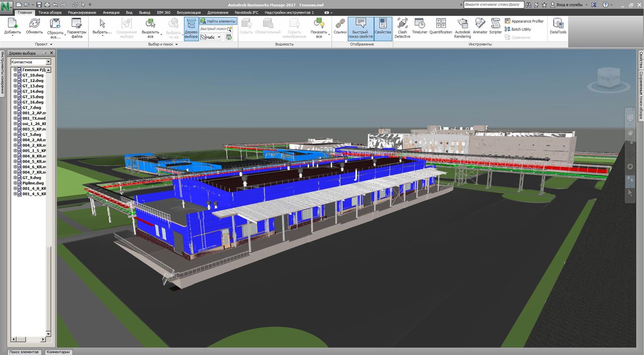
Task: Click the Autodesk Exchange X icon
Action: point(594,5)
